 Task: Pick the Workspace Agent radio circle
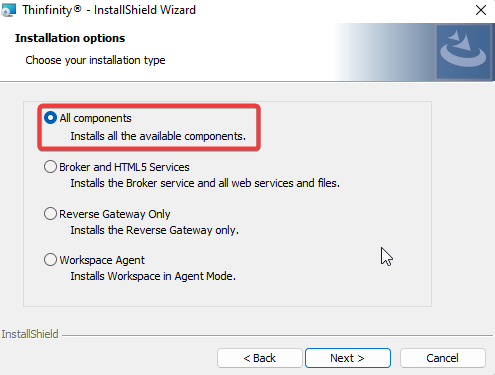point(50,260)
